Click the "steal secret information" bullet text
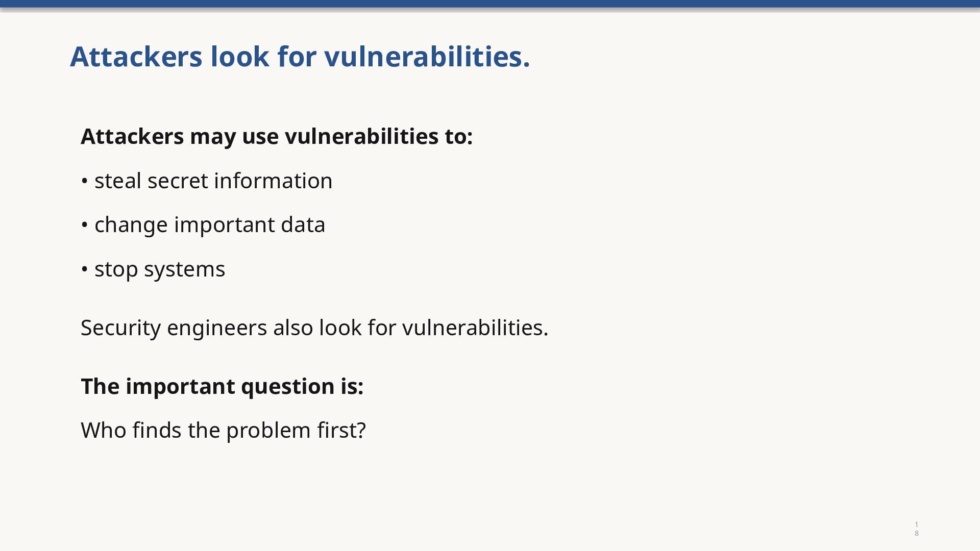 [213, 181]
